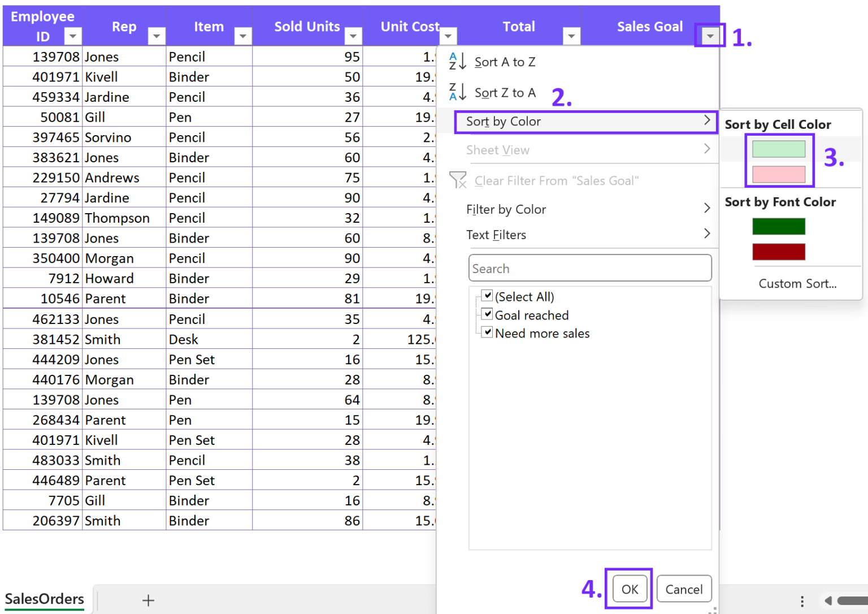Open the Sales Goal filter dropdown
The width and height of the screenshot is (868, 614).
[710, 36]
